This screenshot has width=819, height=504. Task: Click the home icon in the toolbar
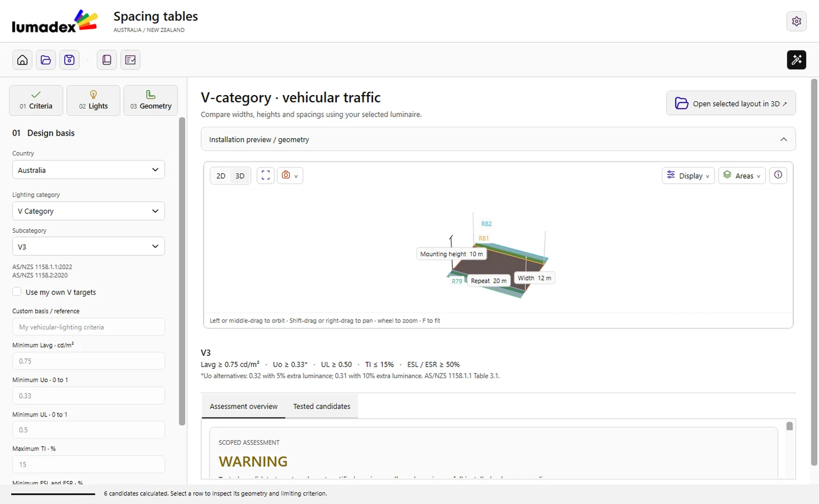(23, 60)
